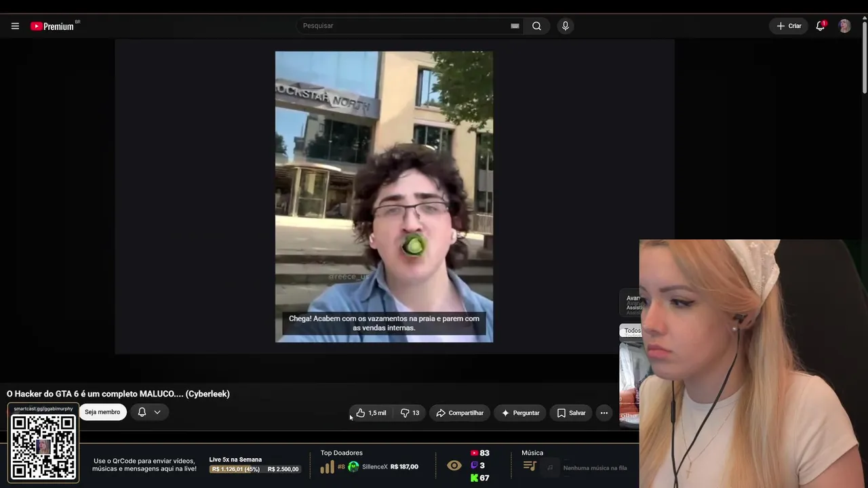Expand the channel notification bell dropdown
The height and width of the screenshot is (488, 868).
149,412
